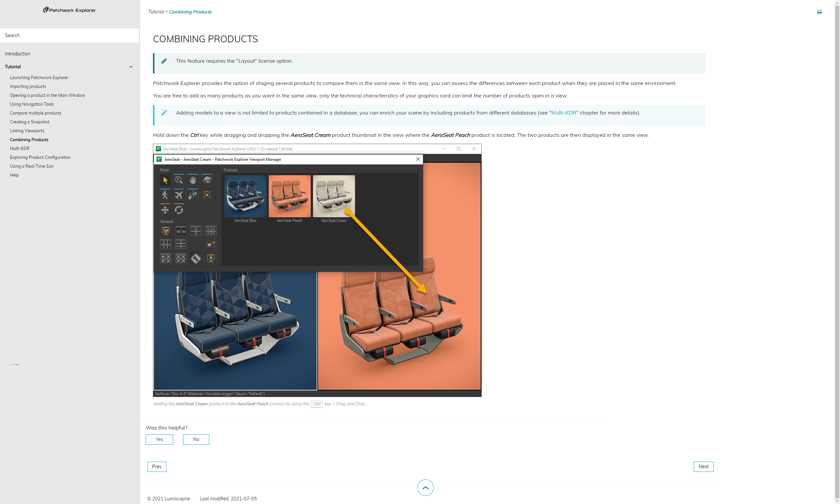Click the AeroSeat Peach product thumbnail
The width and height of the screenshot is (840, 504).
click(290, 196)
